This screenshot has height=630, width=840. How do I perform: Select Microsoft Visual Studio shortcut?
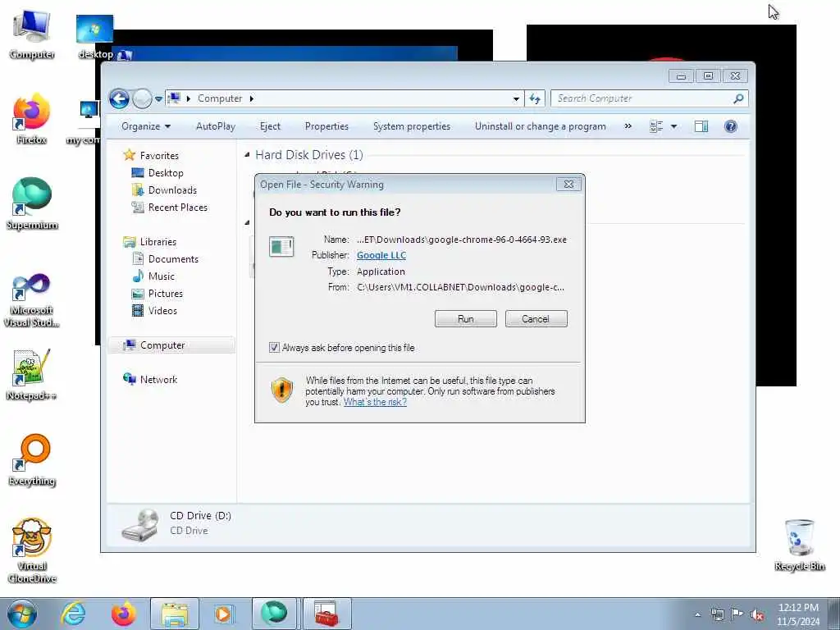pyautogui.click(x=32, y=300)
